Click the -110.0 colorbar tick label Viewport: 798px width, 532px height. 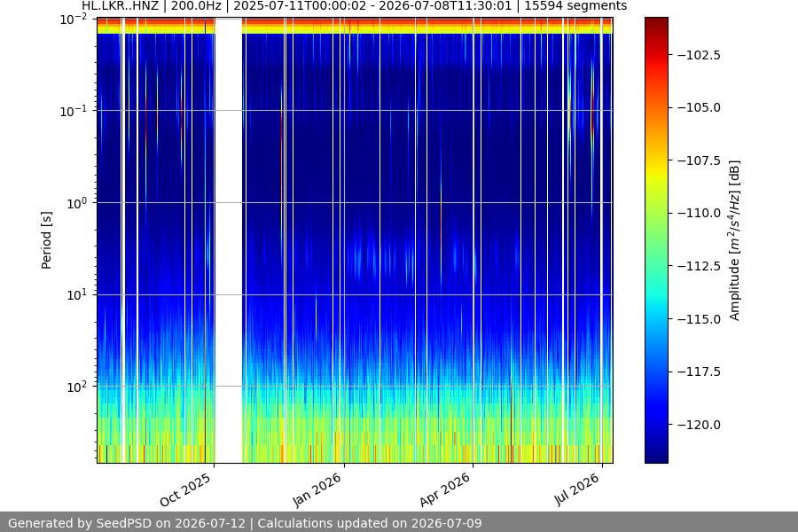coord(700,214)
